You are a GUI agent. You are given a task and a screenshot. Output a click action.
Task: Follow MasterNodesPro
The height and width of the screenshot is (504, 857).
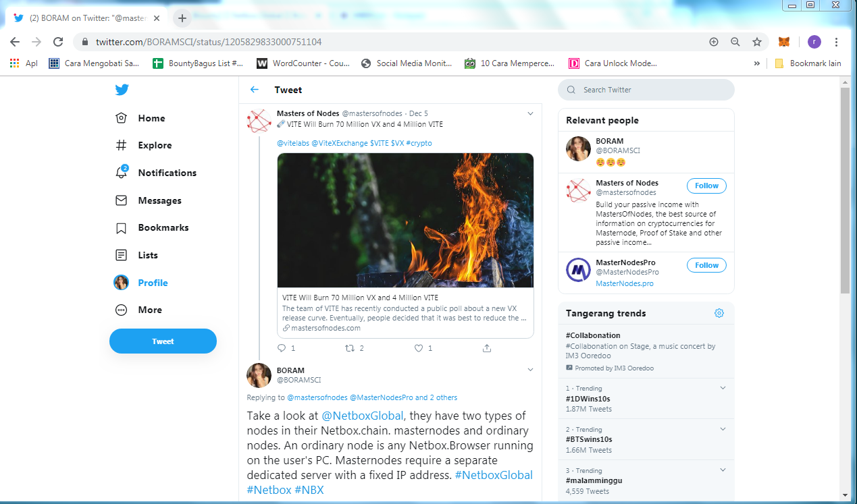706,265
